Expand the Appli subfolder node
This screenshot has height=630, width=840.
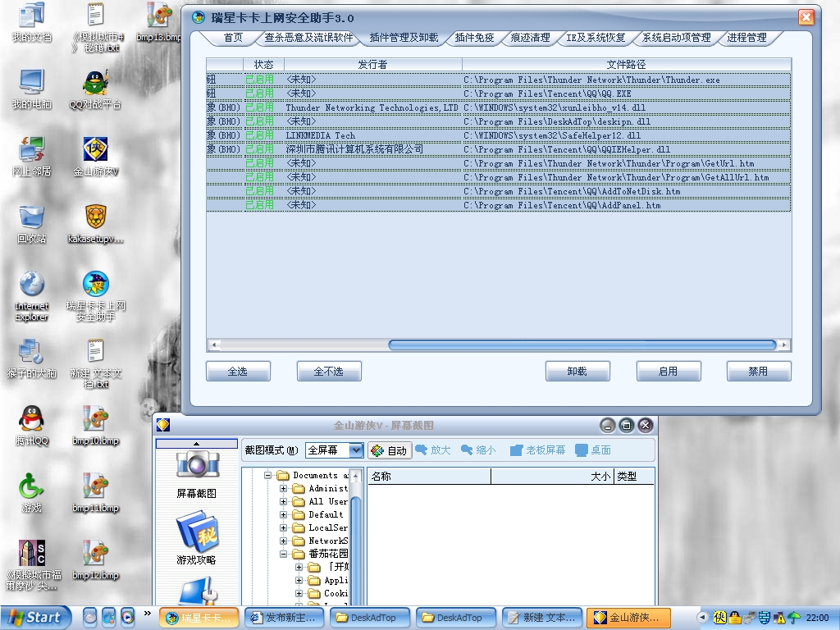pos(299,580)
